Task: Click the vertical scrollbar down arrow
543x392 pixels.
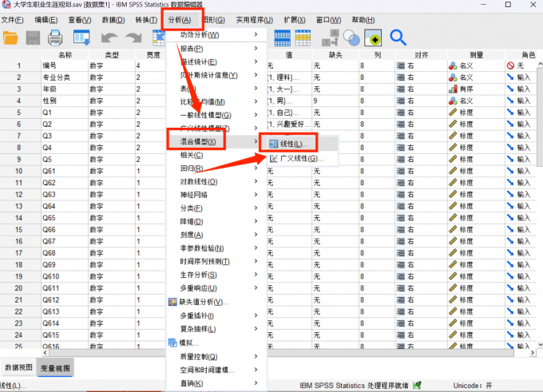Action: pos(540,345)
